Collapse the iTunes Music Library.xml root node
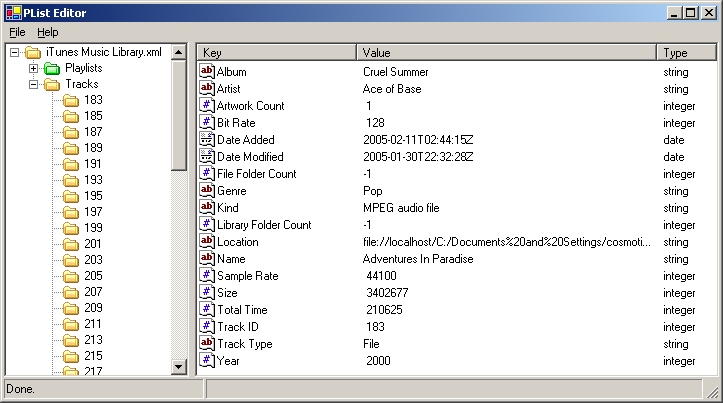 click(x=14, y=52)
